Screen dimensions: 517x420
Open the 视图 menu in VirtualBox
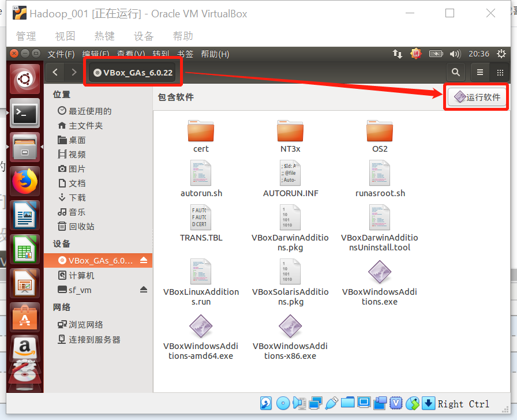tap(65, 36)
